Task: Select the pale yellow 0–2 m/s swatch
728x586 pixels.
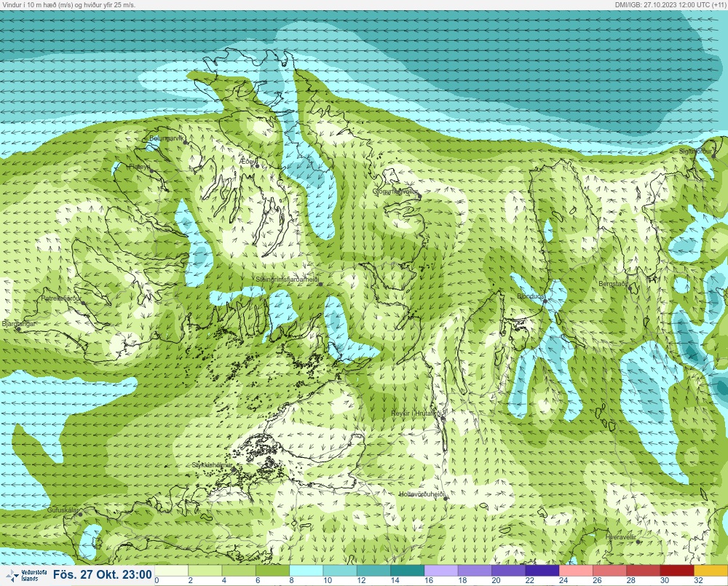Action: click(x=171, y=571)
